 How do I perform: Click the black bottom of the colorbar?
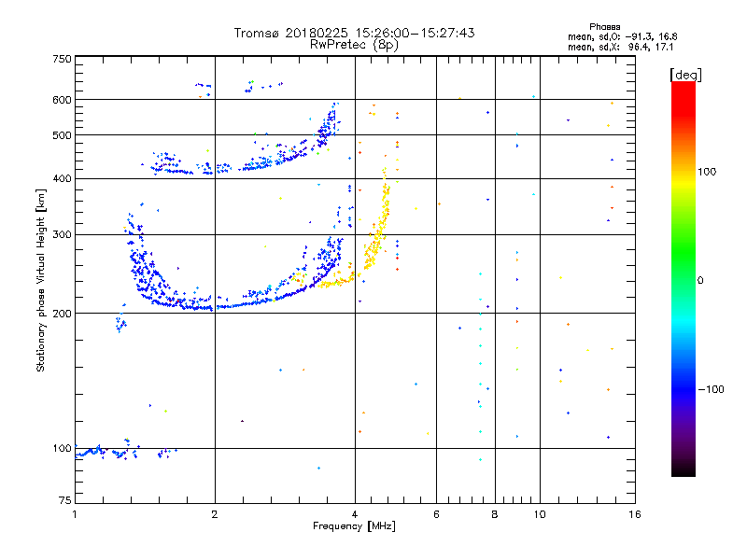tap(684, 469)
